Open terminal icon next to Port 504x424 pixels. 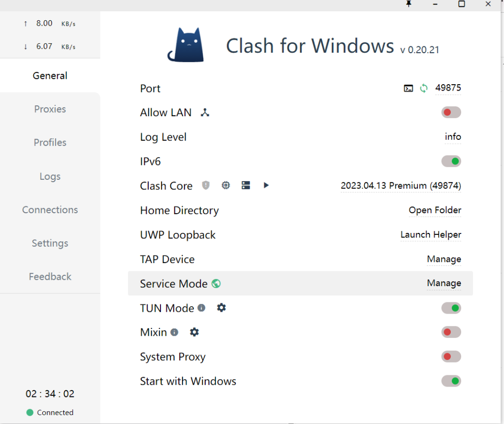[408, 88]
